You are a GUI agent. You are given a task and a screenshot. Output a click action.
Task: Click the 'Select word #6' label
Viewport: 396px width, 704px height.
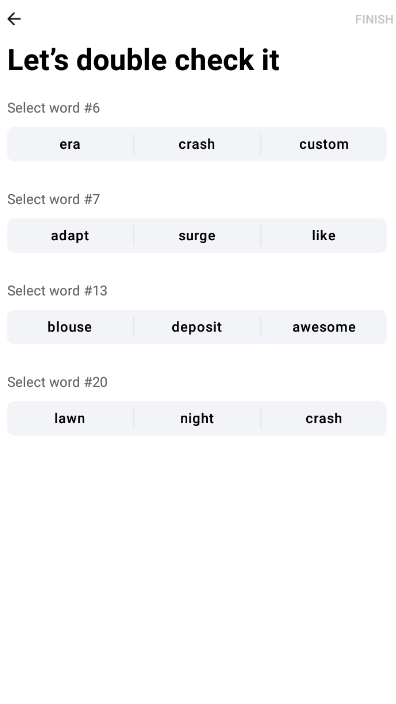53,108
